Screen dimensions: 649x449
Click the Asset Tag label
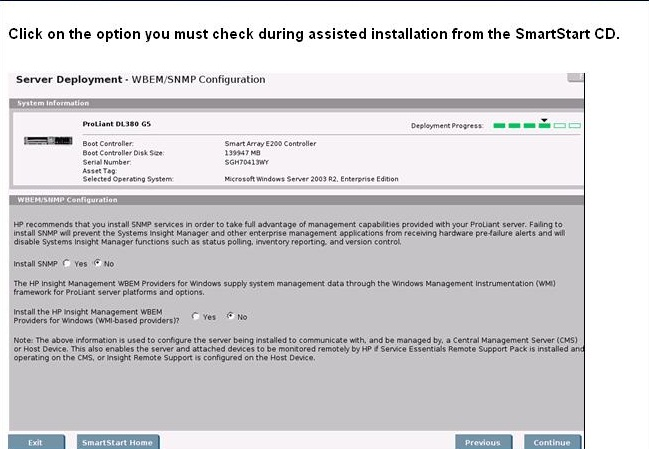click(99, 170)
